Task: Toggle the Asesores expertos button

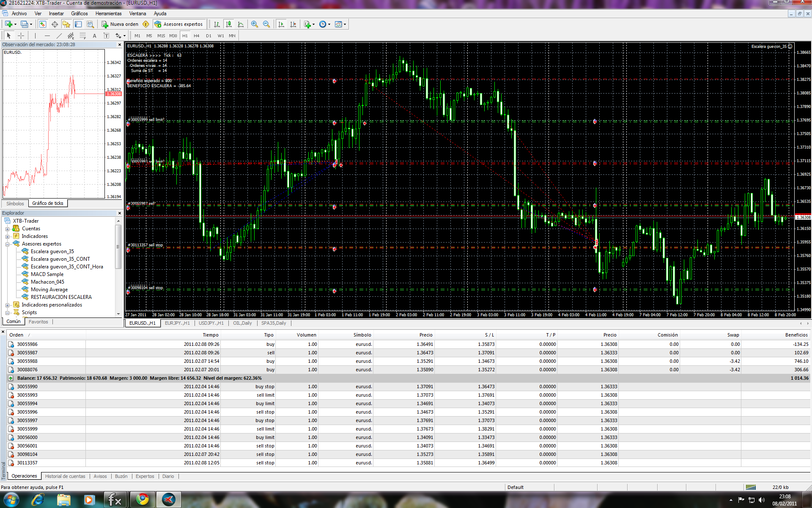Action: pos(179,24)
